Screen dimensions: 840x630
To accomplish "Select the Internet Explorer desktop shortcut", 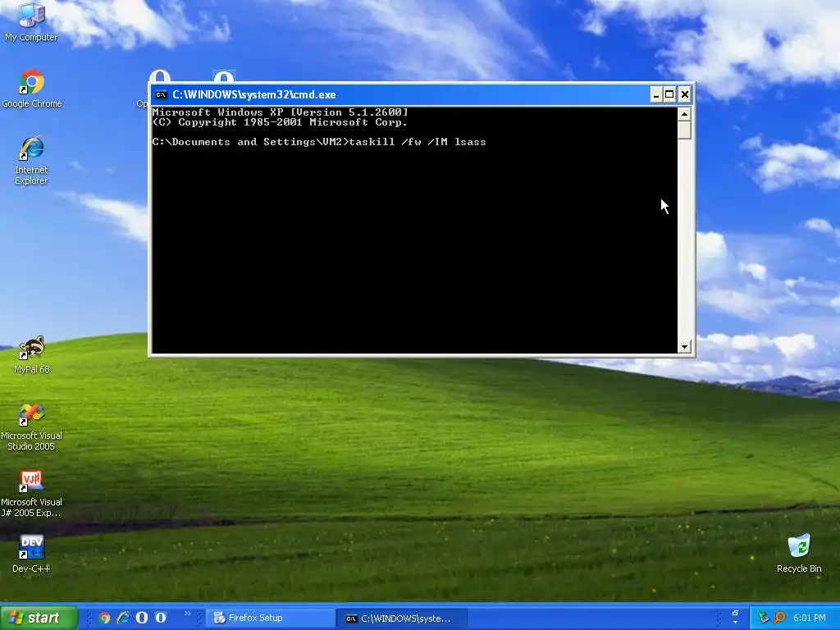I will [x=32, y=160].
